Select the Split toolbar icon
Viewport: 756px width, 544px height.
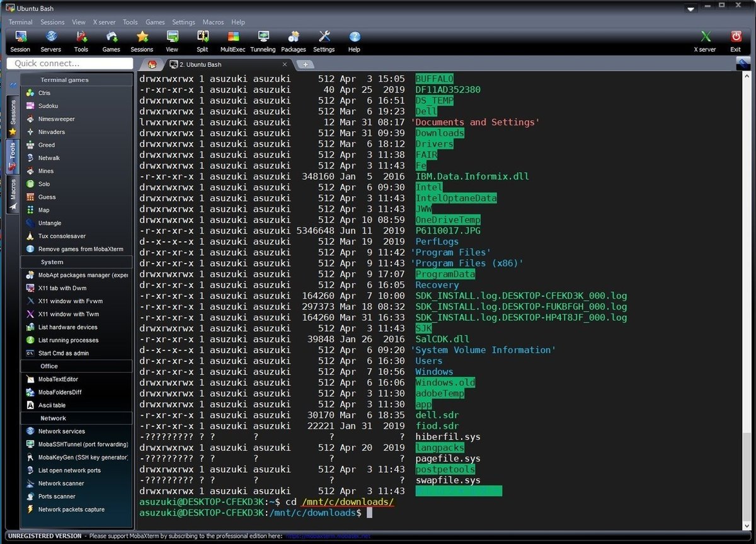(x=202, y=42)
